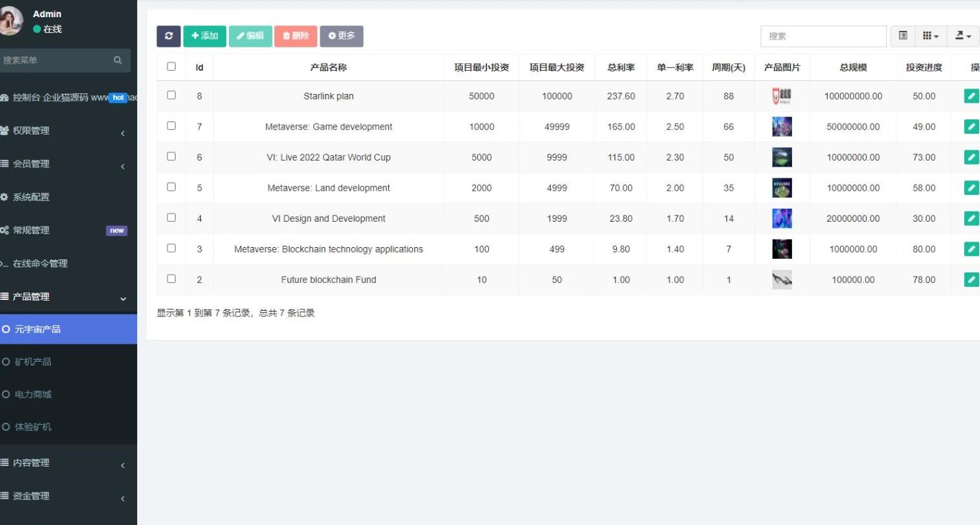
Task: Open the Starlink plan product image thumbnail
Action: coord(782,96)
